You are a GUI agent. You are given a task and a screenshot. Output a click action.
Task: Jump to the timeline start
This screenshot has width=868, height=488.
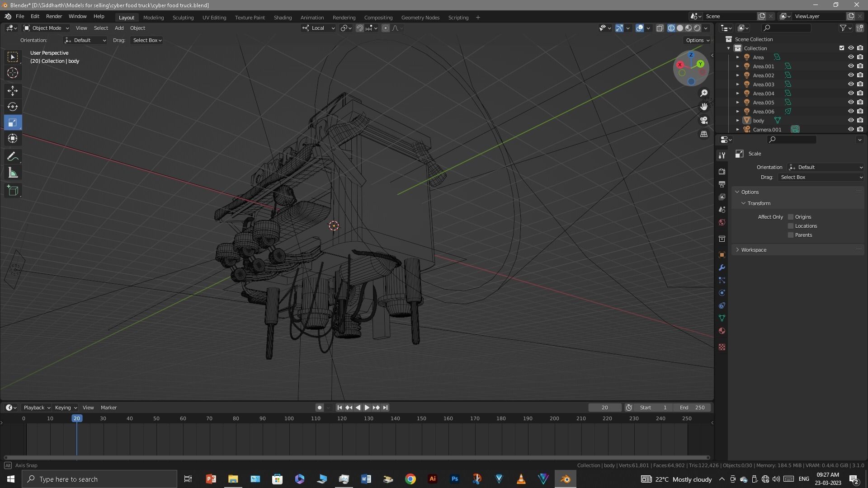[340, 408]
